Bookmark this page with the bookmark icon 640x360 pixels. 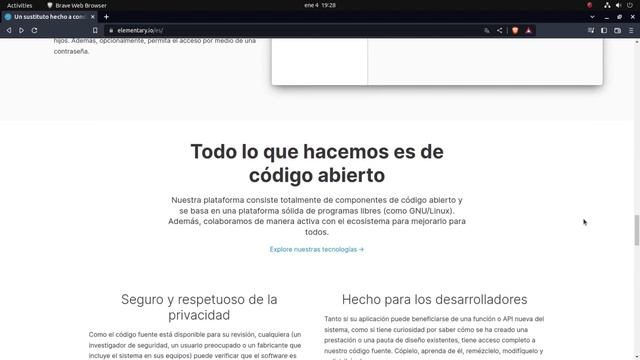tap(95, 30)
